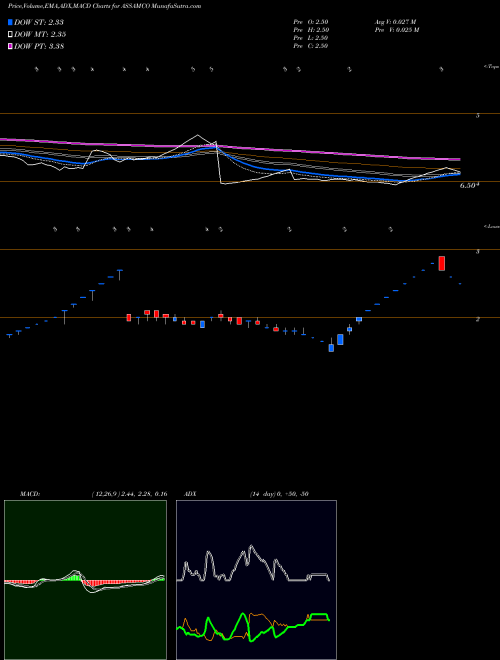Open the MACD histogram chart panel
This screenshot has height=660, width=500.
(85, 580)
